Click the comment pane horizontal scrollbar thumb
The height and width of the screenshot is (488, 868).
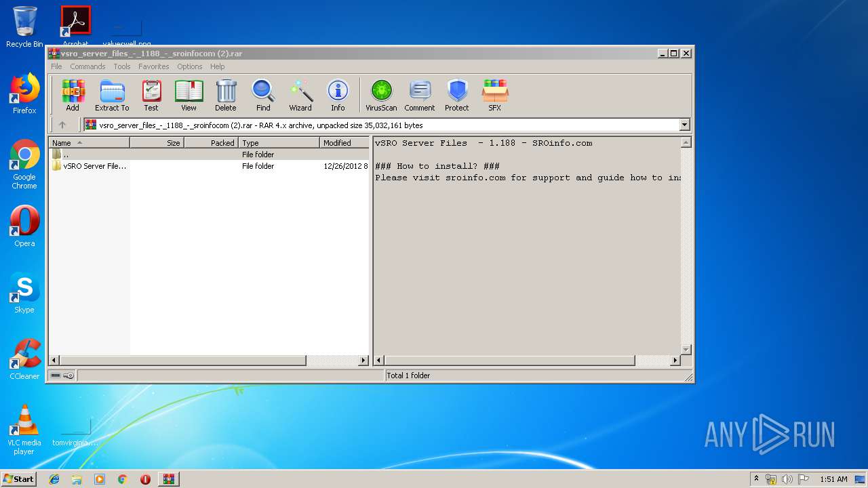pyautogui.click(x=510, y=361)
